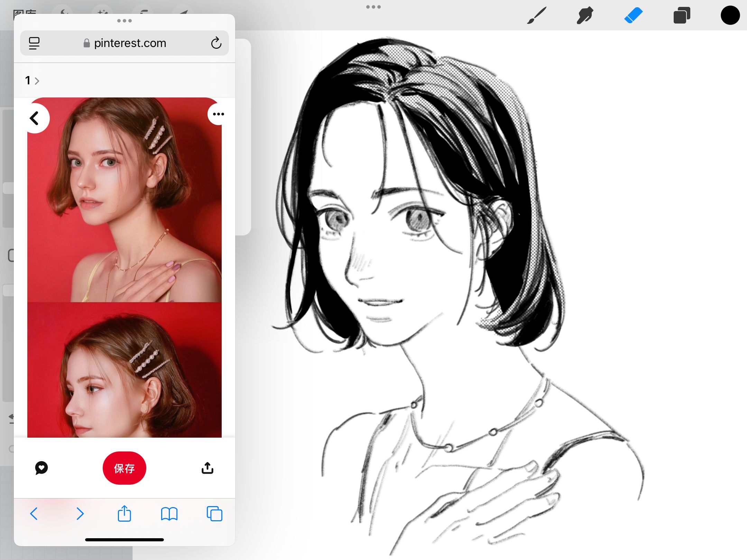This screenshot has width=747, height=560.
Task: Open the slide-over window three-dot handle
Action: pyautogui.click(x=124, y=21)
